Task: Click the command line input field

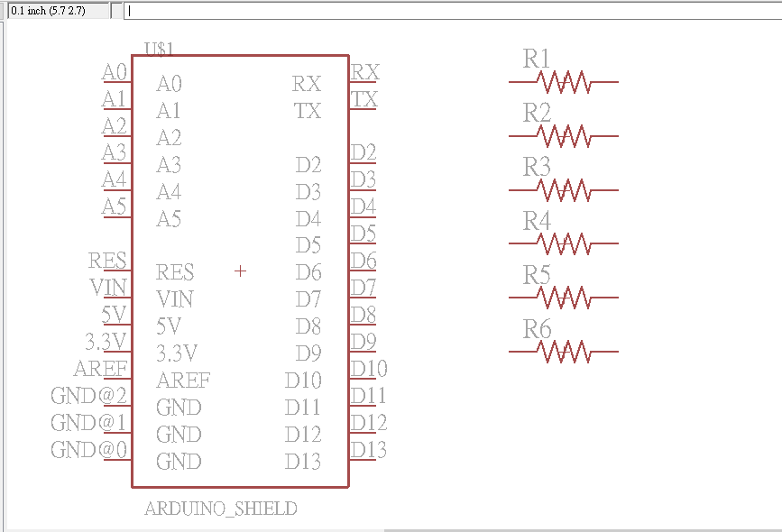Action: coord(451,11)
